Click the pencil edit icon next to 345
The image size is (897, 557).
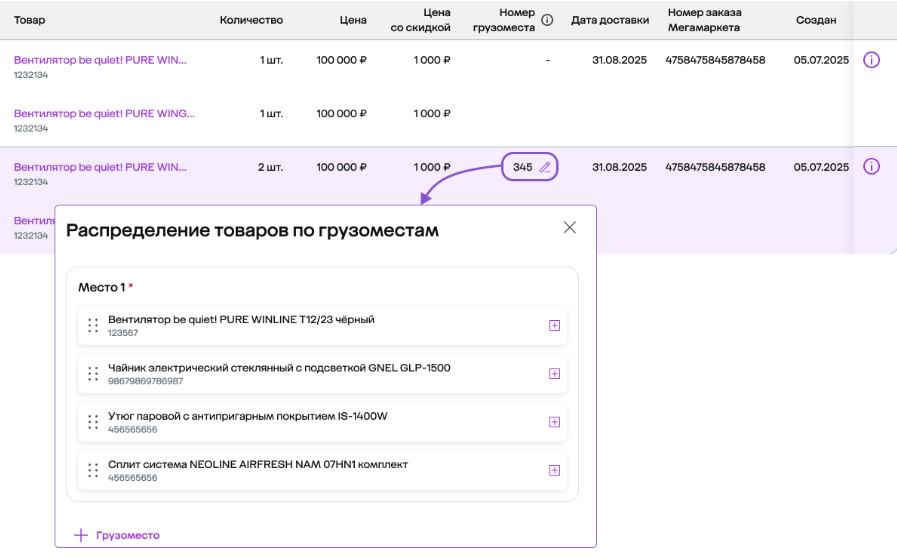pos(545,168)
